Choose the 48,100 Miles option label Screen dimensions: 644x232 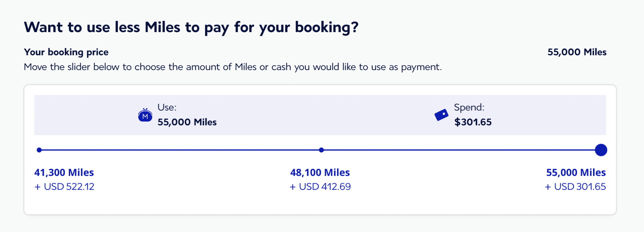(x=320, y=172)
